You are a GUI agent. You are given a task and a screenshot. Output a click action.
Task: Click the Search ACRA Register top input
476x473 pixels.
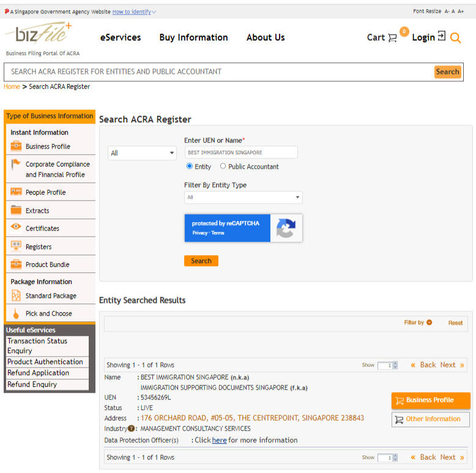[x=218, y=72]
